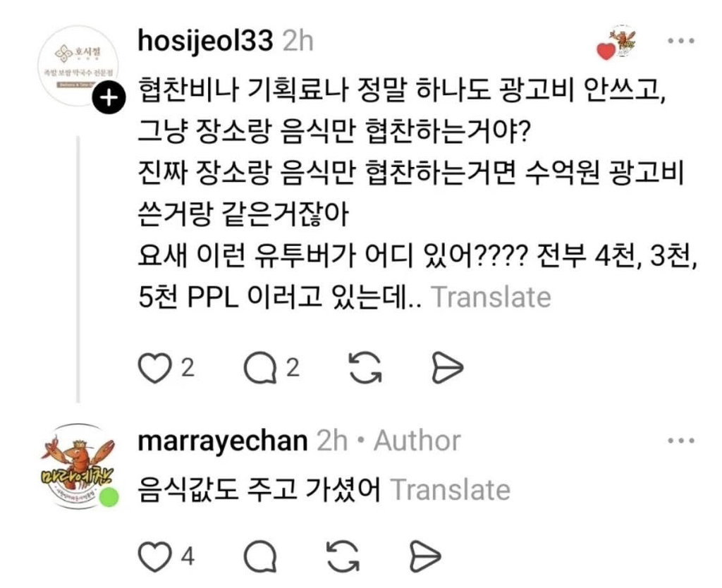Click the like count 4 on the reply
The image size is (722, 588).
tap(188, 557)
